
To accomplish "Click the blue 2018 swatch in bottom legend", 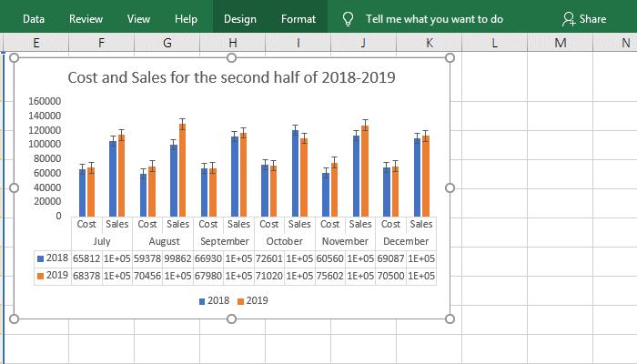I will pyautogui.click(x=201, y=300).
